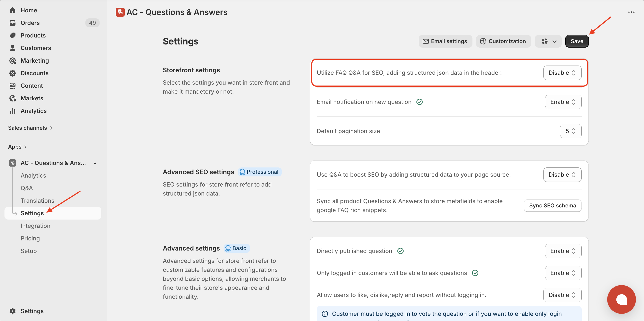Toggle Email notification on new question select
The image size is (644, 321).
click(x=563, y=102)
